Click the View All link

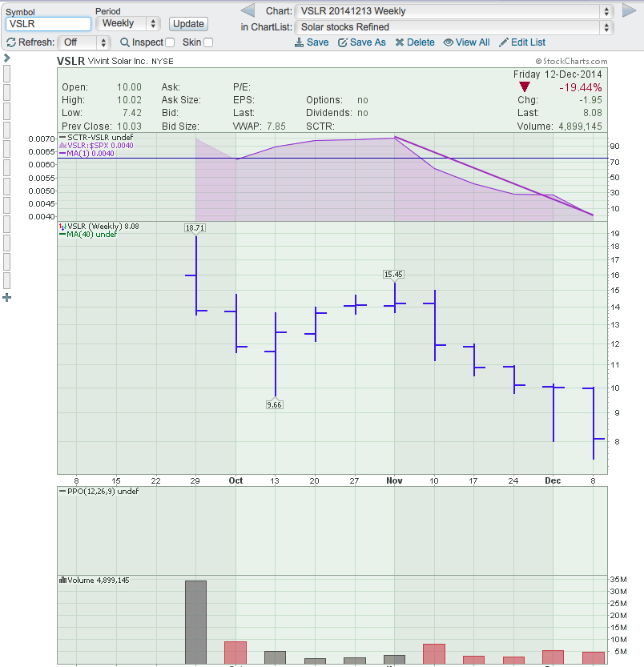473,42
